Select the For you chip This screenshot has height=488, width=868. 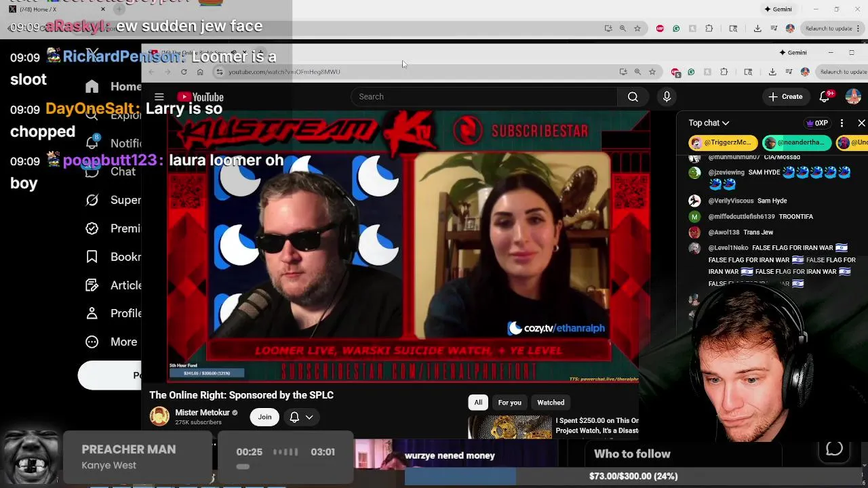(509, 403)
